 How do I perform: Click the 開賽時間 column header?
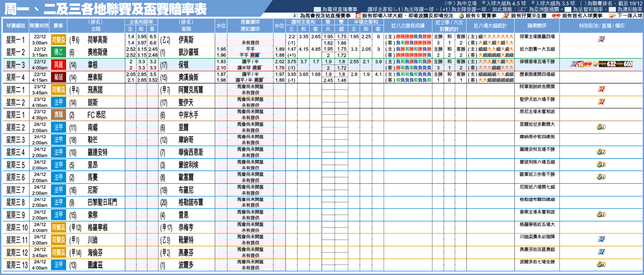pos(39,26)
